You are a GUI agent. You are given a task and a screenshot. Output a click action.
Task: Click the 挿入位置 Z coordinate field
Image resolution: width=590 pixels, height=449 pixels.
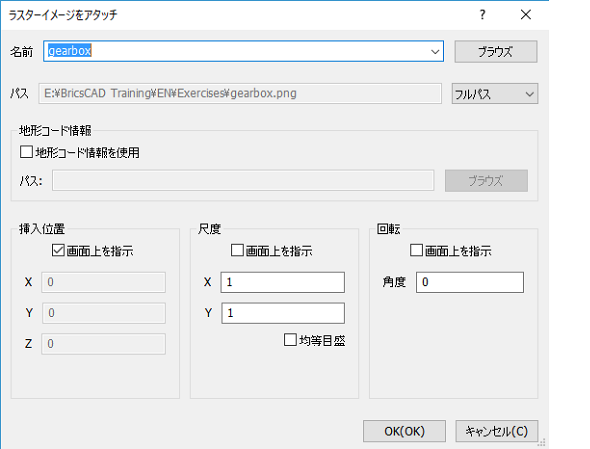tap(103, 344)
